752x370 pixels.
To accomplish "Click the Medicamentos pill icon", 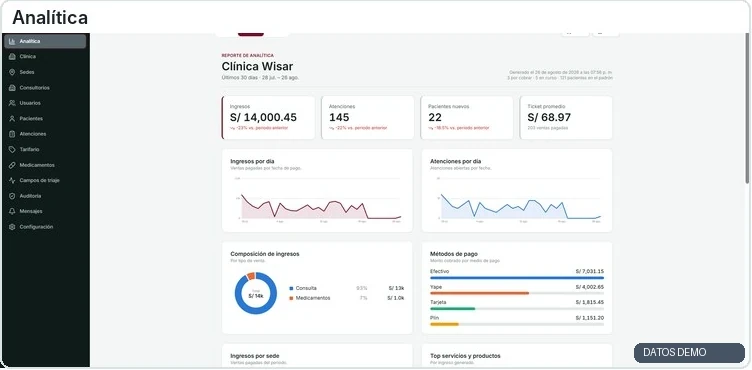I will 12,165.
